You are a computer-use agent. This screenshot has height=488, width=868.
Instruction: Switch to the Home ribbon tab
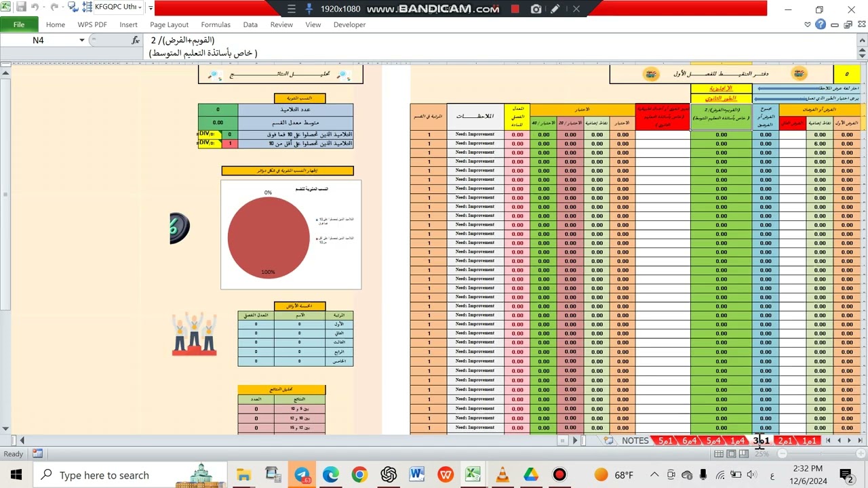(56, 24)
